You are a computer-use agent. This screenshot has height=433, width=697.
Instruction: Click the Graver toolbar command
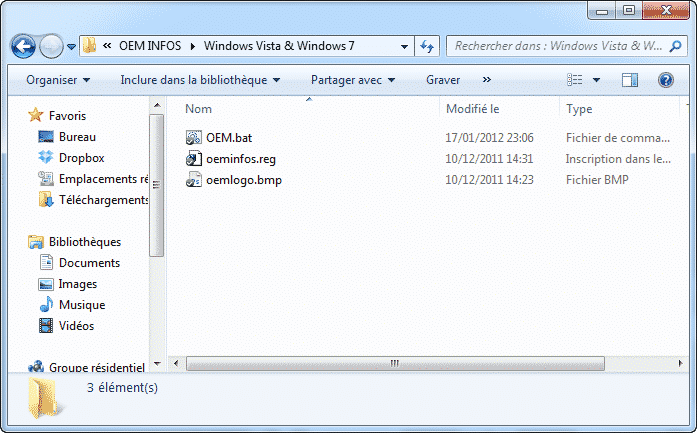(x=443, y=80)
